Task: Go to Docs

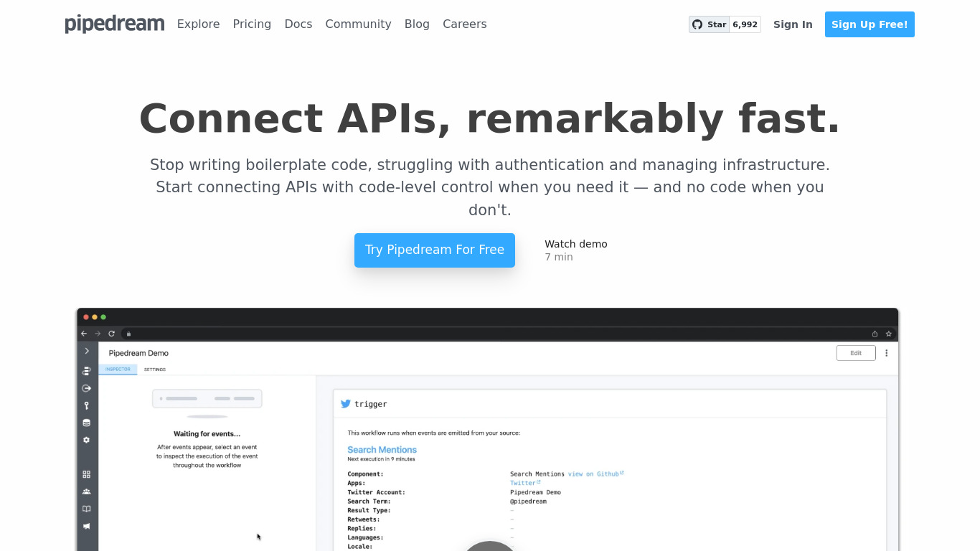Action: [298, 24]
